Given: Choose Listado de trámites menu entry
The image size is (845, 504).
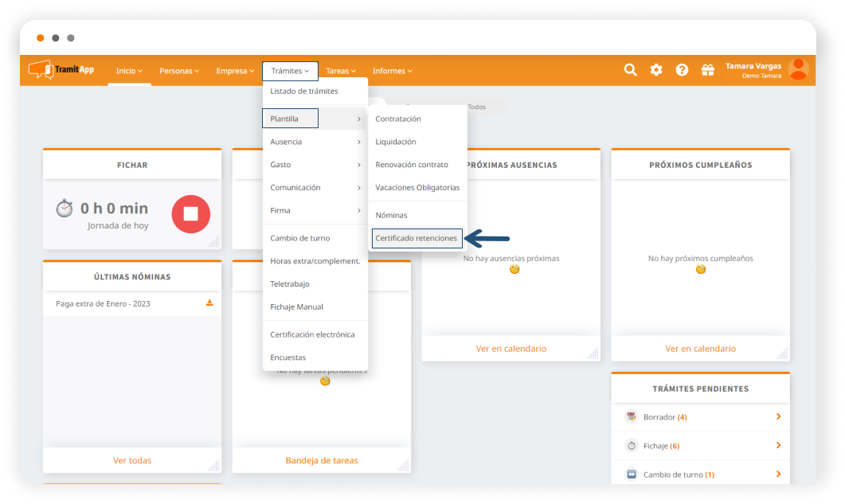Looking at the screenshot, I should click(x=304, y=91).
